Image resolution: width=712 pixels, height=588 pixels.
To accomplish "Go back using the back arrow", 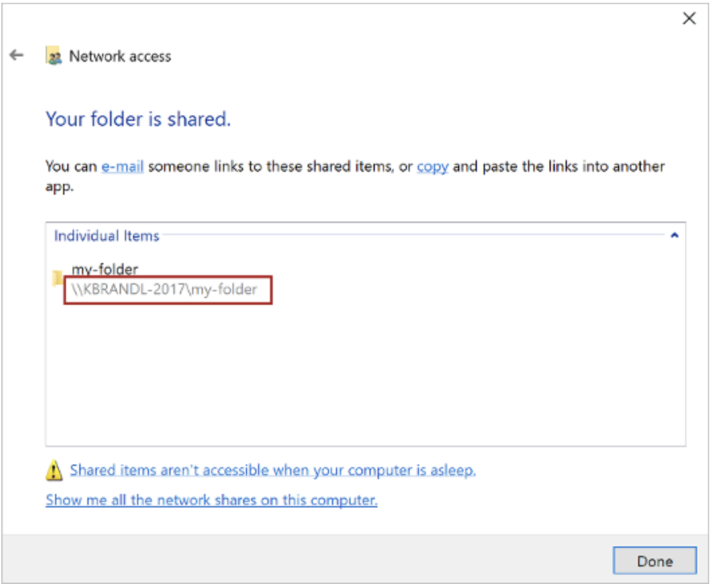I will (17, 56).
